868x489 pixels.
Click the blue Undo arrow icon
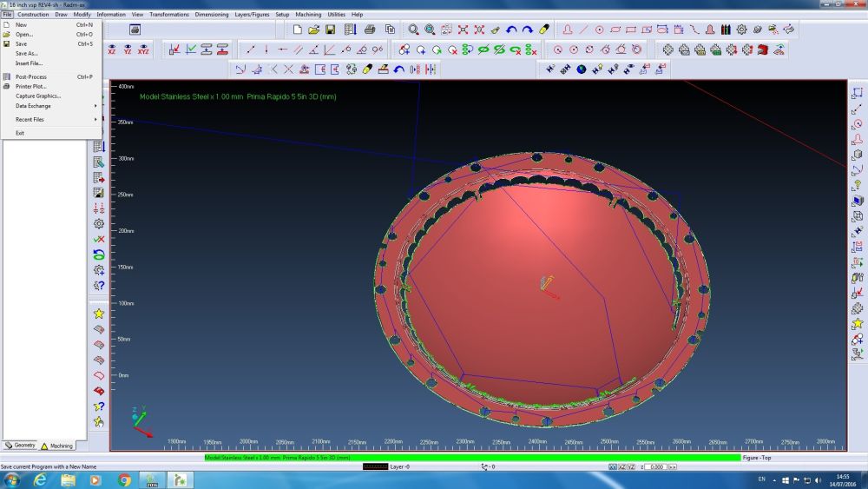click(511, 30)
